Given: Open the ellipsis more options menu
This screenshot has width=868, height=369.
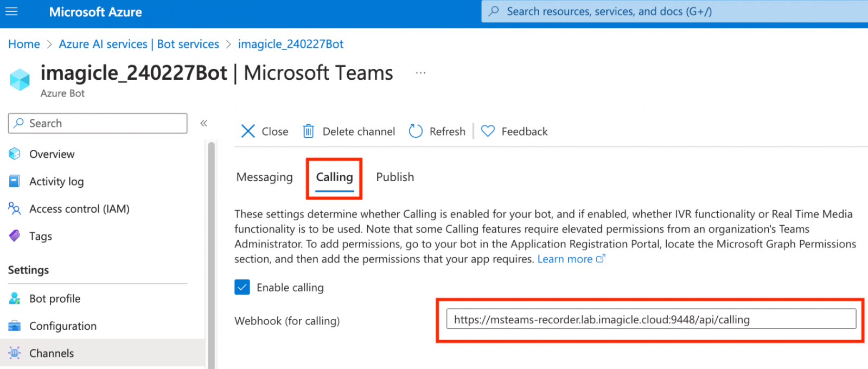Looking at the screenshot, I should 420,73.
